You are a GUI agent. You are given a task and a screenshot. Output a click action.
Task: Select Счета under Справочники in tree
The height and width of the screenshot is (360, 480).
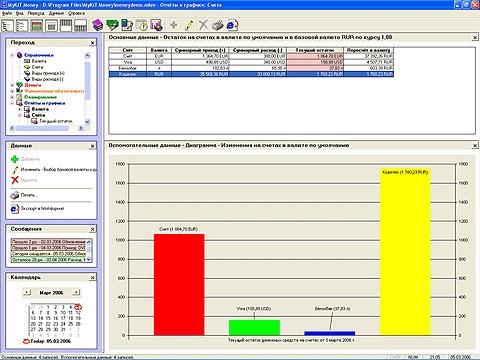click(37, 67)
